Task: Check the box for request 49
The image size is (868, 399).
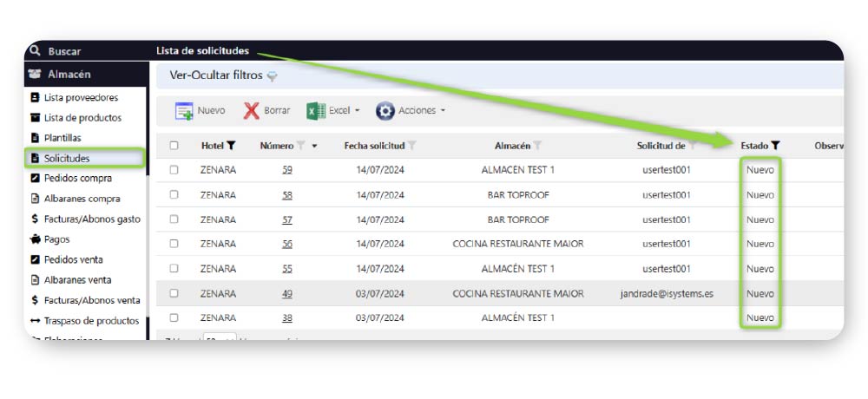Action: click(x=174, y=294)
